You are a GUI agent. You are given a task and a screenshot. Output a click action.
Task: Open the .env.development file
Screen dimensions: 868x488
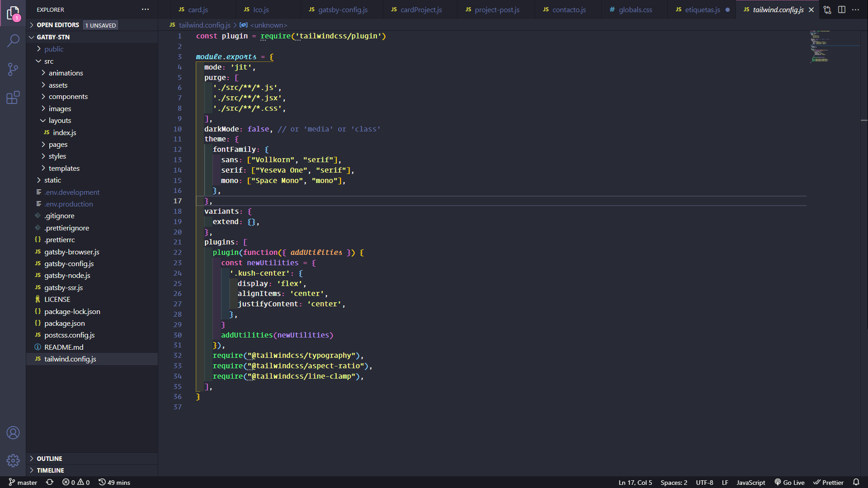(x=92, y=192)
